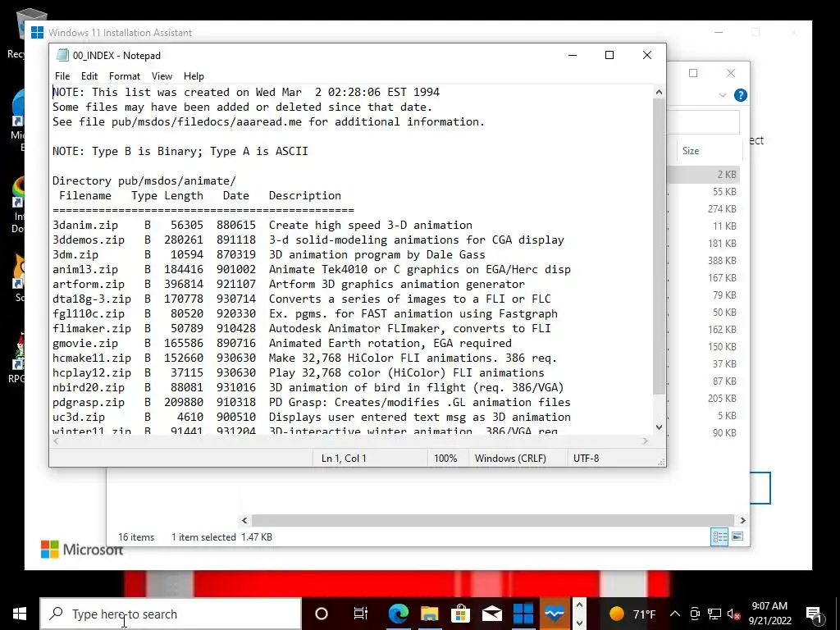This screenshot has height=630, width=840.
Task: Click the text gmovie.zip in Notepad
Action: click(85, 343)
